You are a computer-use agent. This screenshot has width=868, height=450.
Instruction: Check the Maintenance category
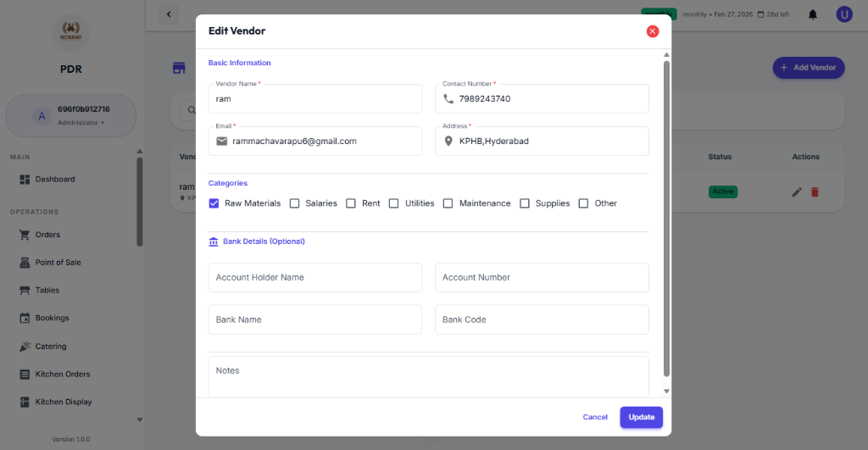pyautogui.click(x=448, y=203)
